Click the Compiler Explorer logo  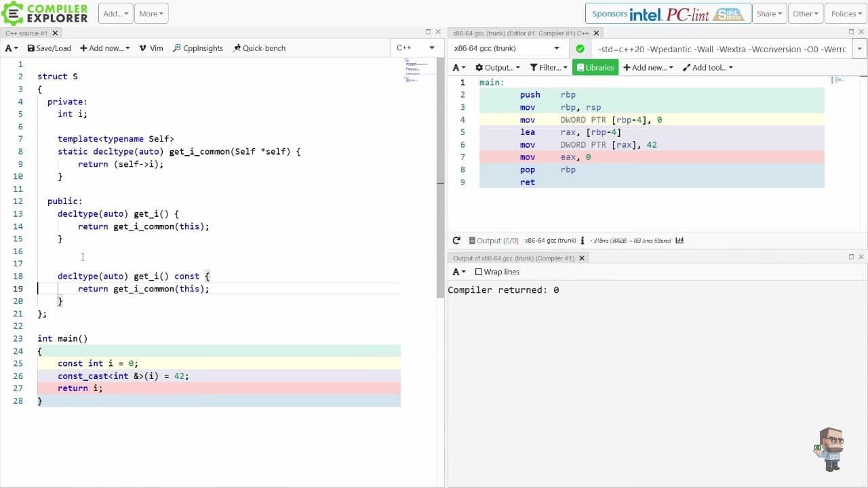point(45,13)
